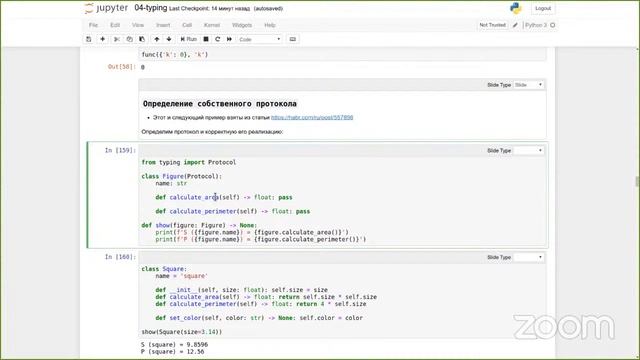Click the output 'P (square) = 12.56'

pos(173,352)
